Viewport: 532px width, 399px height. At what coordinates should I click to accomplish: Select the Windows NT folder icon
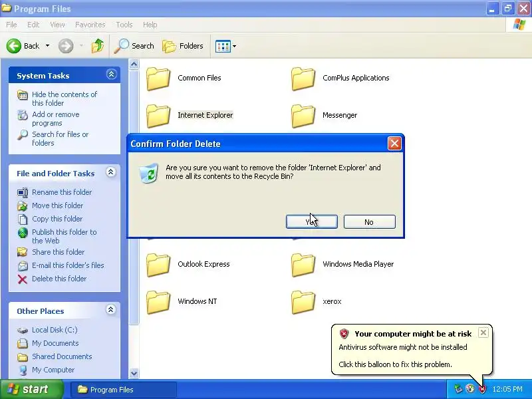(x=158, y=302)
